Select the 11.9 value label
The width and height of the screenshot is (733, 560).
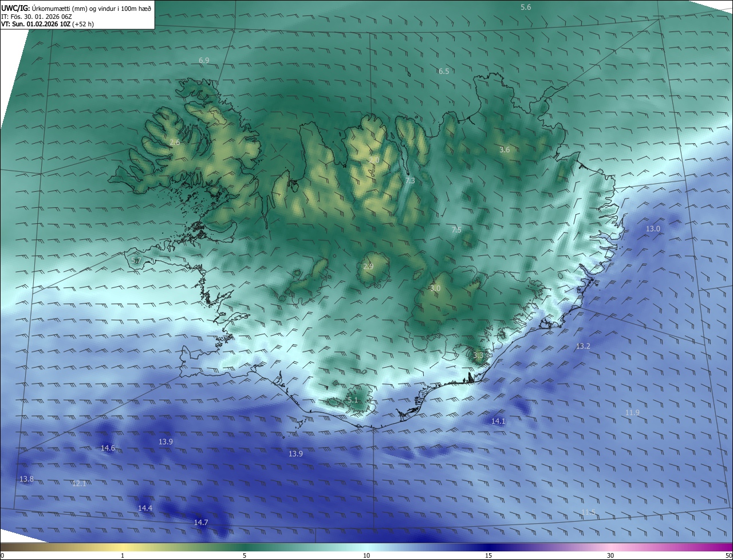coord(632,412)
